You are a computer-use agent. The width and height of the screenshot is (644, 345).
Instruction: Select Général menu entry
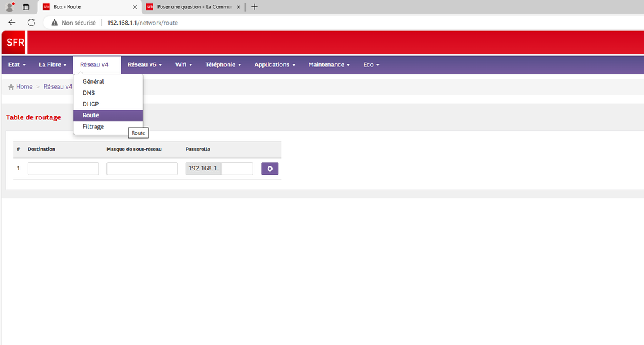coord(93,81)
